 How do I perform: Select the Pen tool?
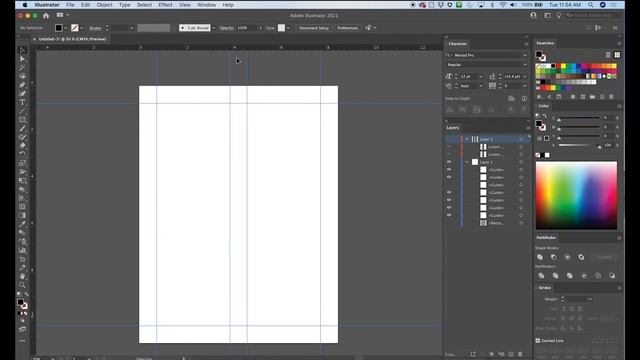click(x=22, y=85)
